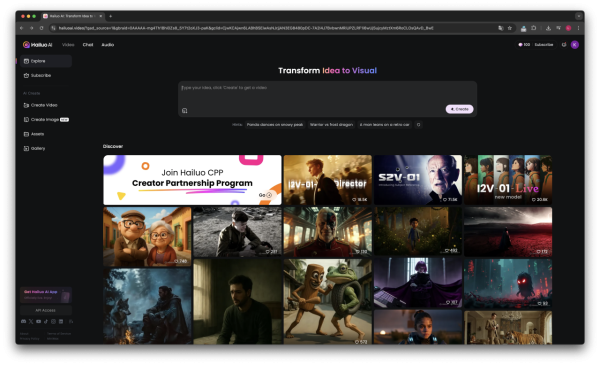
Task: Open the Chrome three-dot menu
Action: coord(578,28)
